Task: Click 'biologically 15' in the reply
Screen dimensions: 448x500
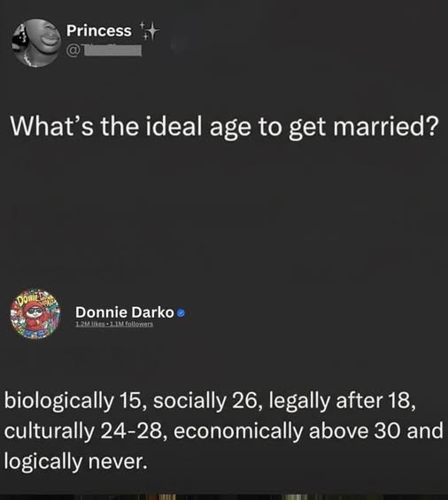Action: [x=72, y=401]
